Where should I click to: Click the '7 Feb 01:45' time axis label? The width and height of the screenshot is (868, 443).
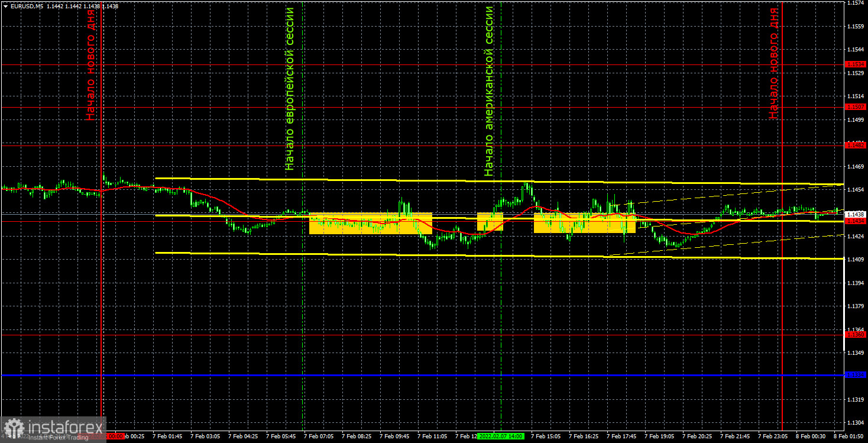(x=167, y=436)
